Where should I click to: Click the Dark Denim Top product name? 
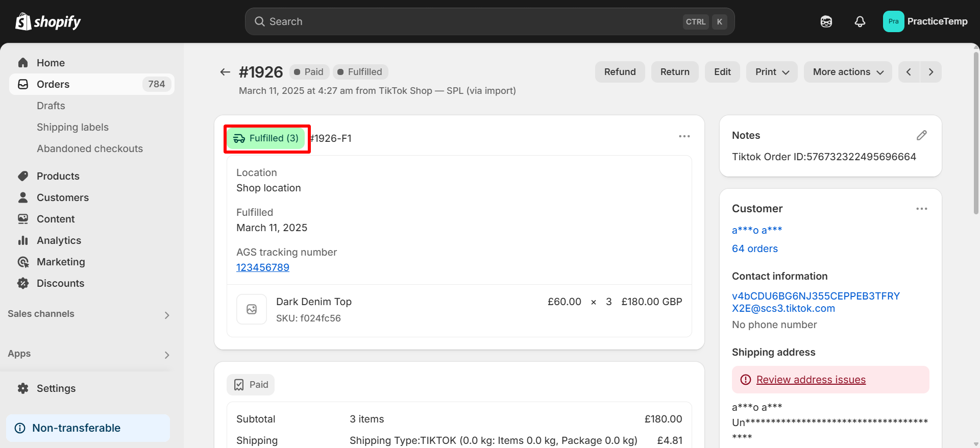[314, 302]
